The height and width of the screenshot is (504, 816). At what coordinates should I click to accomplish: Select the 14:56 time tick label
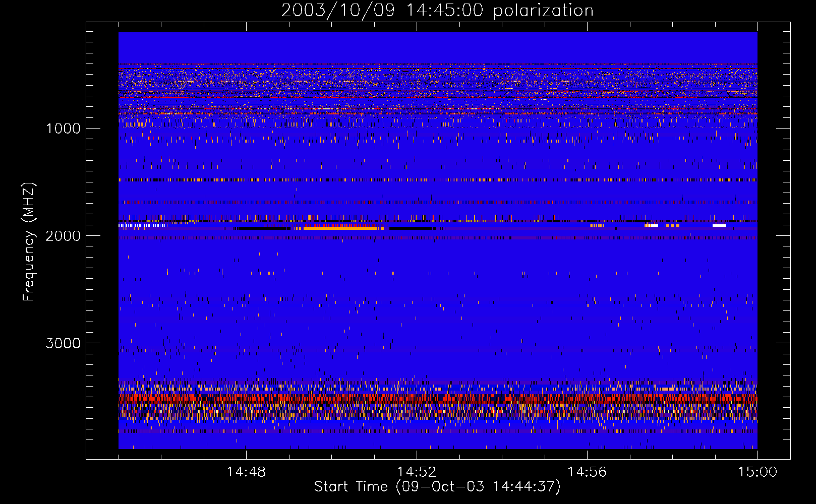coord(587,472)
